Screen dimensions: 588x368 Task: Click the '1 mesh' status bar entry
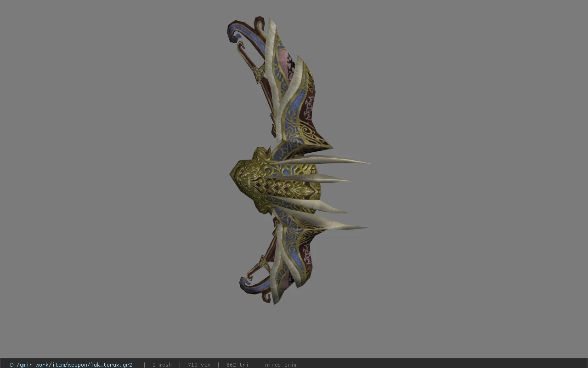pos(162,365)
